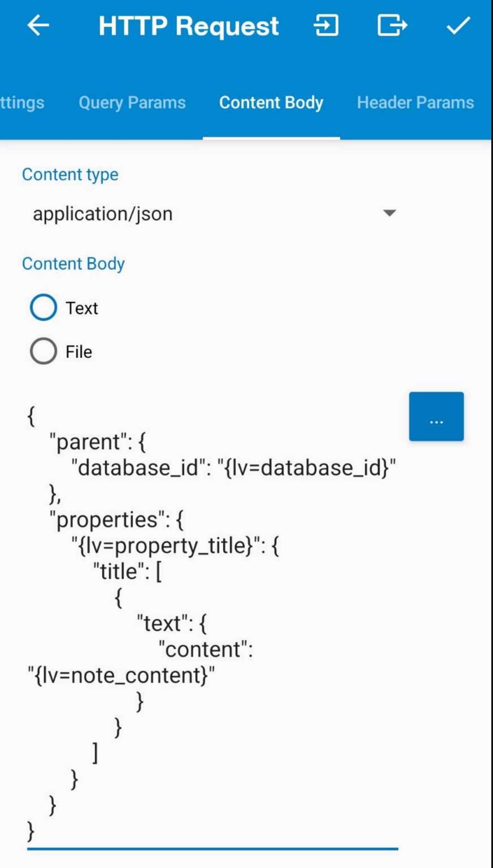Viewport: 493px width, 868px height.
Task: Tap the File option label
Action: tap(79, 352)
